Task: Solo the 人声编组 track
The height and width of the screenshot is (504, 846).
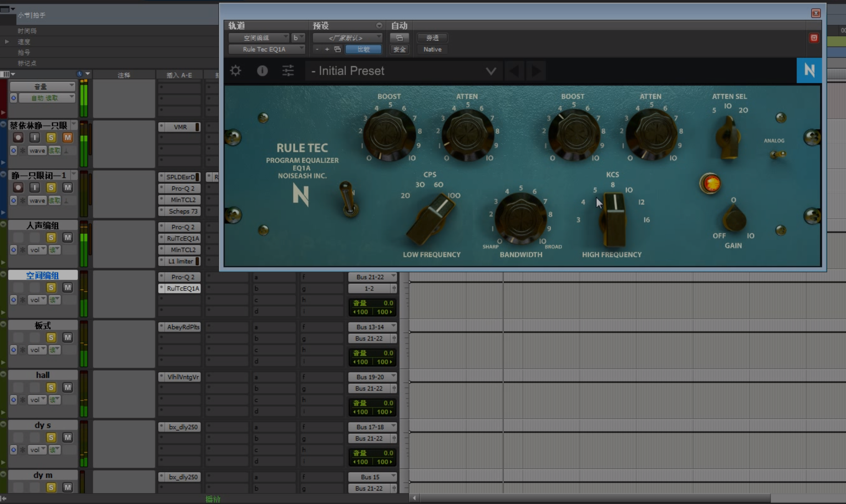Action: tap(51, 237)
